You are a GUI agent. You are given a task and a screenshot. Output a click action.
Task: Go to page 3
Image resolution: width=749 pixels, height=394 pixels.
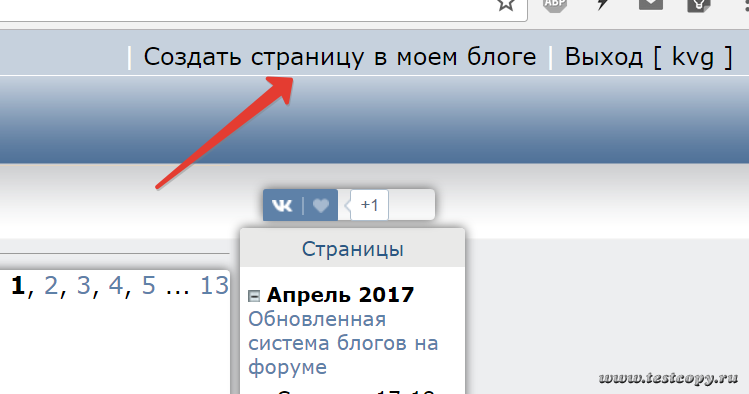point(84,286)
